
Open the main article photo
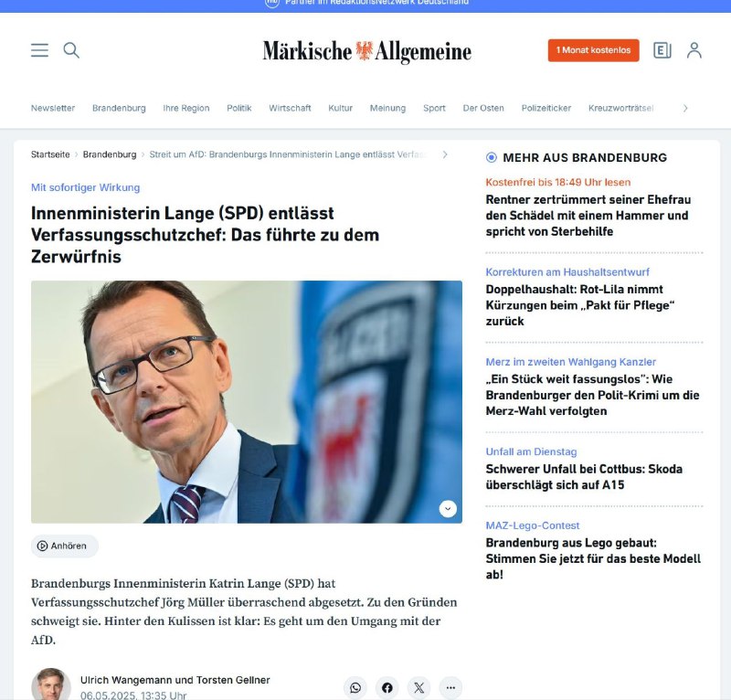tap(247, 401)
